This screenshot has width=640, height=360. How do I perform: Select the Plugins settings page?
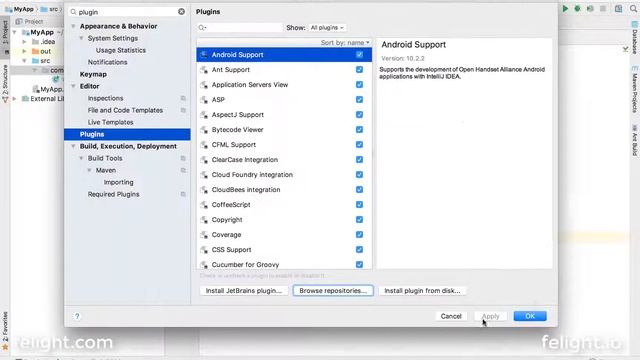tap(127, 134)
